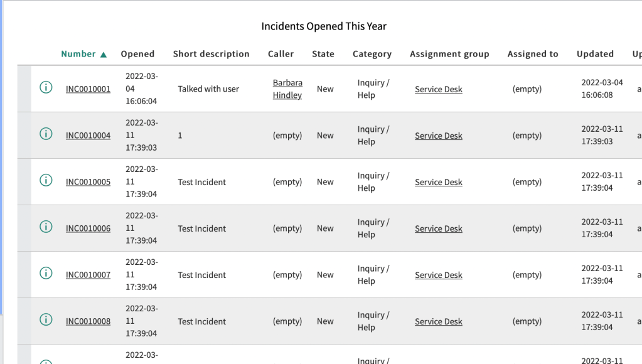Click the ascending sort triangle on Number column

coord(103,54)
